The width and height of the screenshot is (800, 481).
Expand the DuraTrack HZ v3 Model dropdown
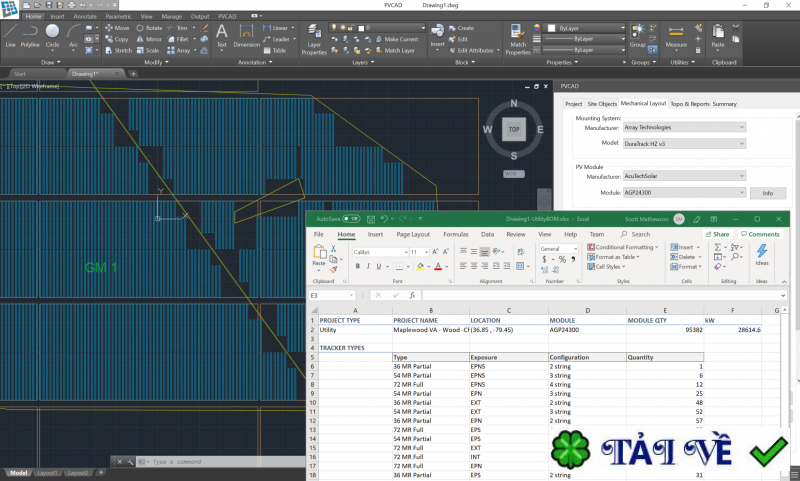(685, 144)
